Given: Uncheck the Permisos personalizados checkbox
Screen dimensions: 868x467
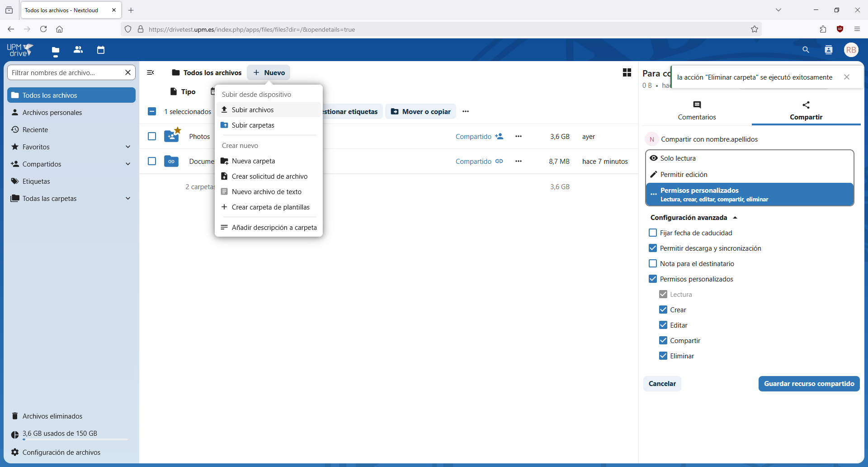Looking at the screenshot, I should [x=653, y=279].
